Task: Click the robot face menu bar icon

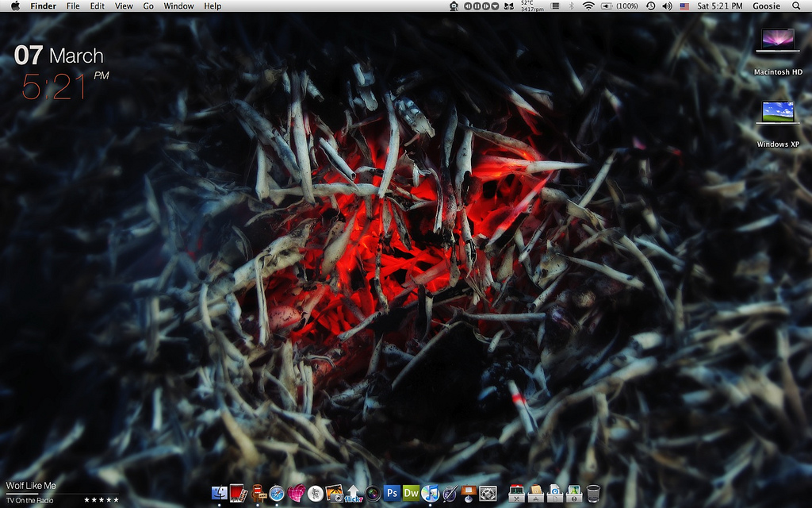Action: (454, 6)
